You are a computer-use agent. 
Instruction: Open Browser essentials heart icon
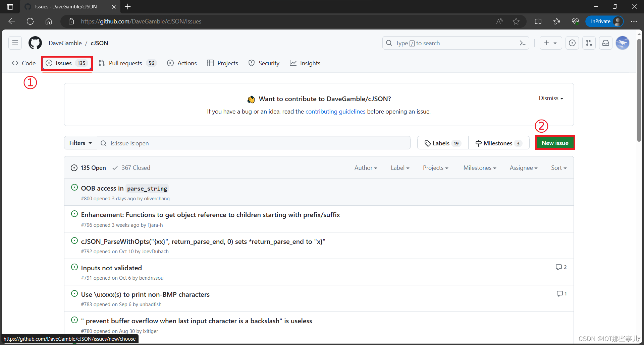575,21
